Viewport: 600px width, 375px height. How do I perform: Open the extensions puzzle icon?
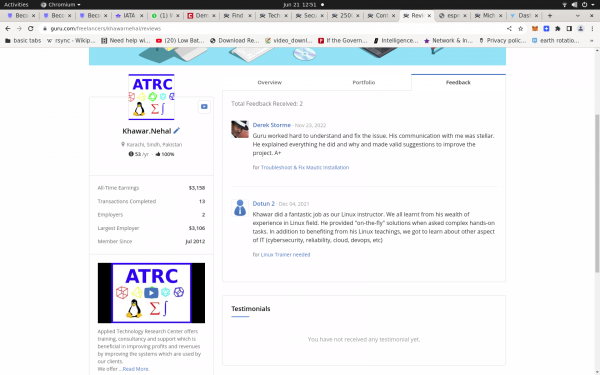click(558, 29)
